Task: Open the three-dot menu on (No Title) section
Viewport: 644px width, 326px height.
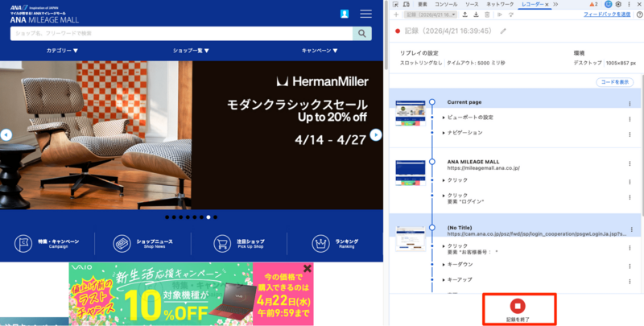Action: 632,229
